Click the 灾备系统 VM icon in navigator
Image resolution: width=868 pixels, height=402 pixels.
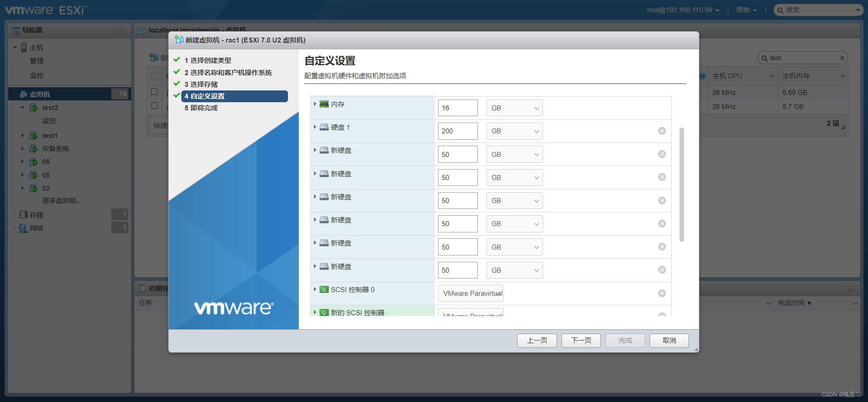point(33,149)
